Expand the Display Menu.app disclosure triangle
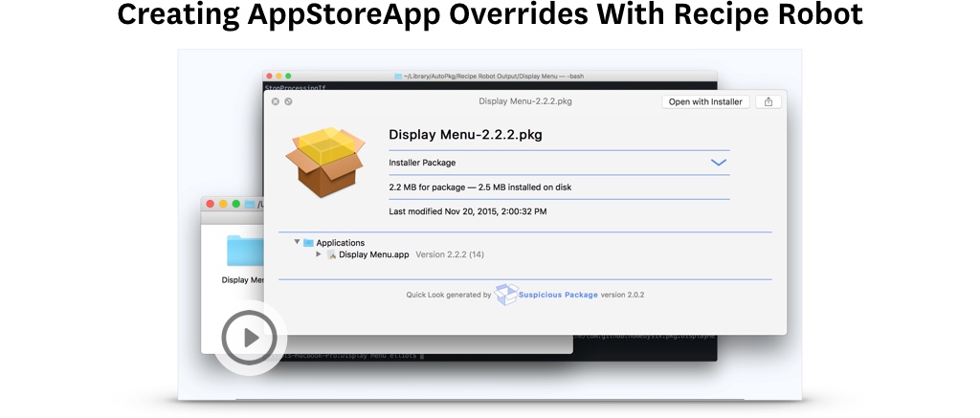The width and height of the screenshot is (980, 418). [x=319, y=254]
